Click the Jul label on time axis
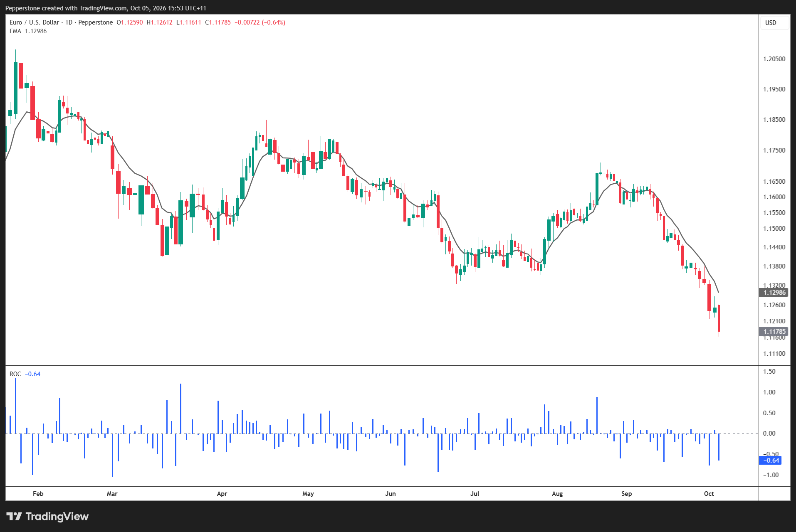 [475, 494]
